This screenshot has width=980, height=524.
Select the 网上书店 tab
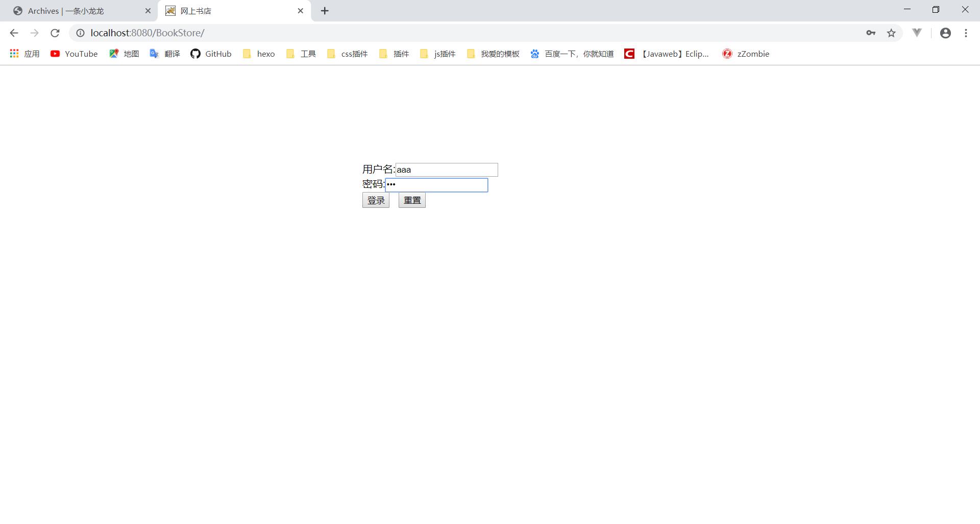coord(235,11)
